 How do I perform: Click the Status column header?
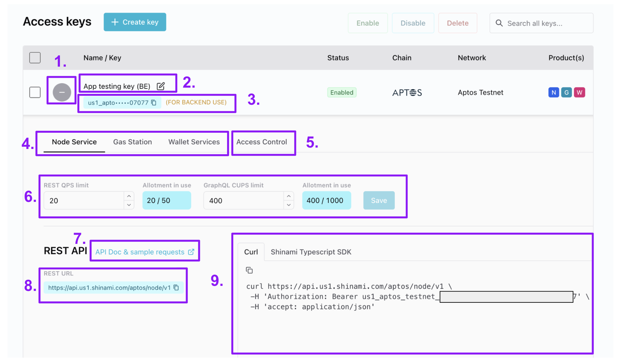tap(338, 58)
